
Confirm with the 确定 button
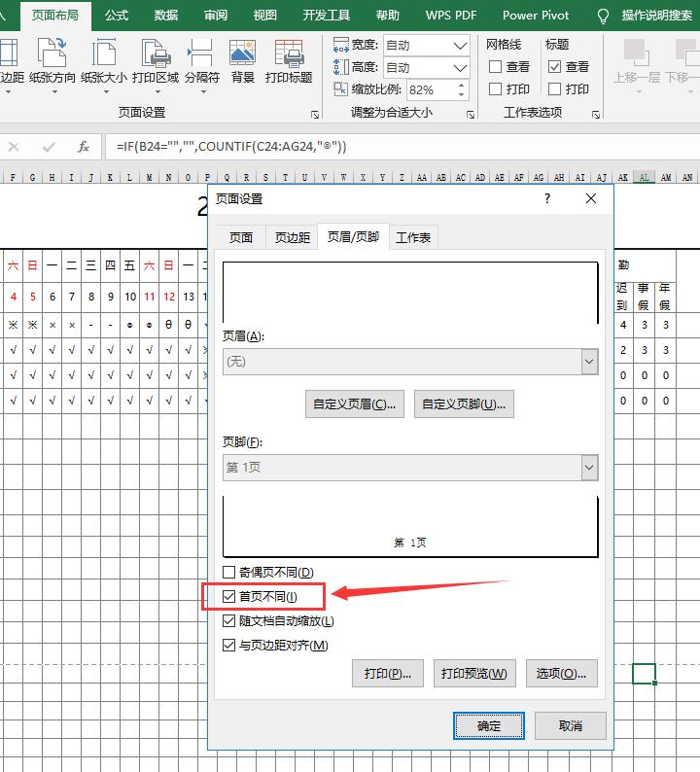point(489,725)
